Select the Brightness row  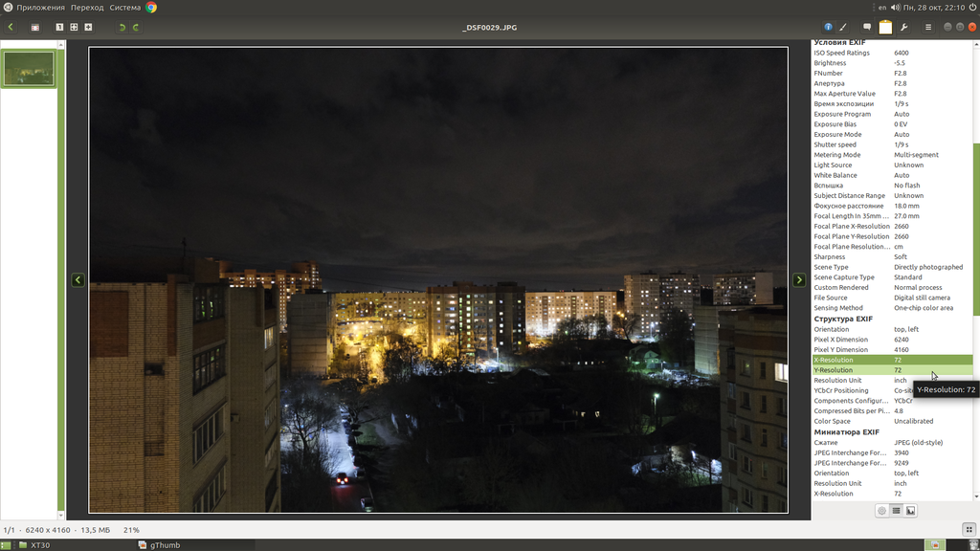tap(893, 63)
